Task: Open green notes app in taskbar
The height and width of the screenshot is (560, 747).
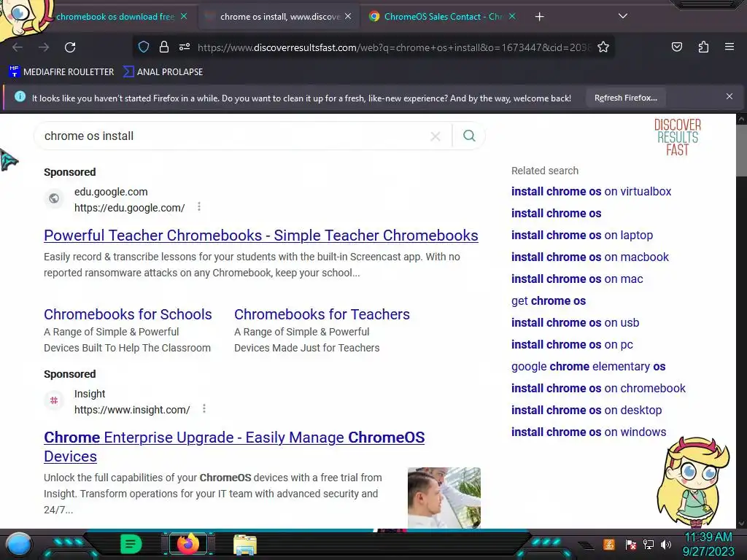Action: [131, 544]
